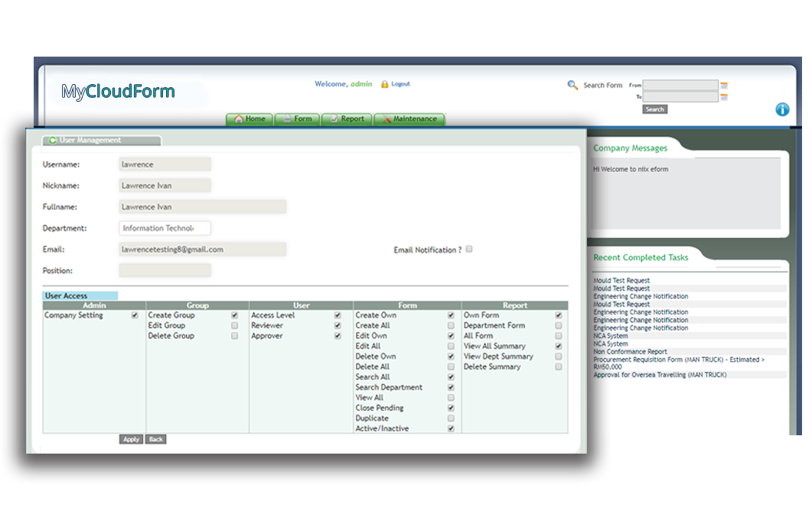
Task: Click the Form tab document icon
Action: point(288,117)
